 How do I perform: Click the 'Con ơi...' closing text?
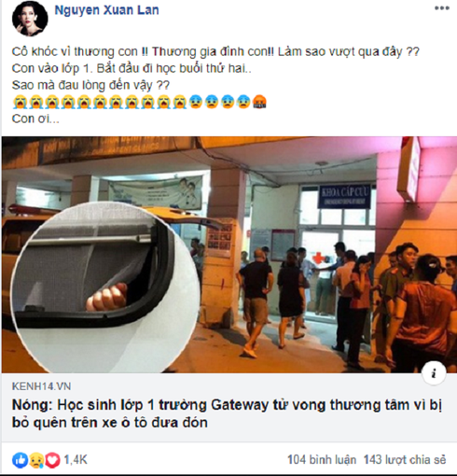pyautogui.click(x=35, y=119)
